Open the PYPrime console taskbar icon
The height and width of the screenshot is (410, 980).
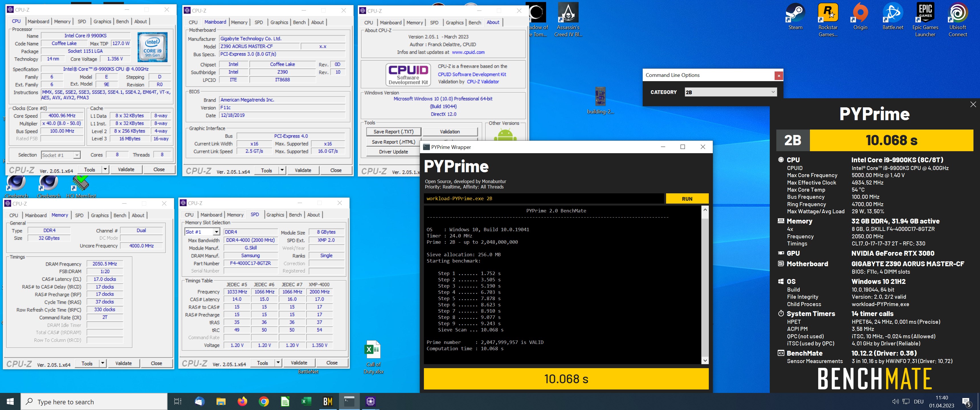(x=349, y=401)
